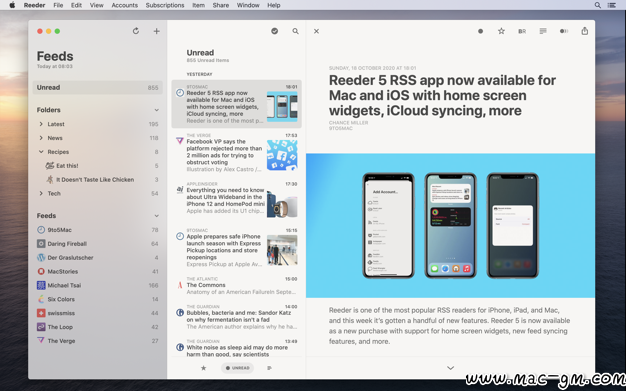Select the Unread row in sidebar

[98, 87]
